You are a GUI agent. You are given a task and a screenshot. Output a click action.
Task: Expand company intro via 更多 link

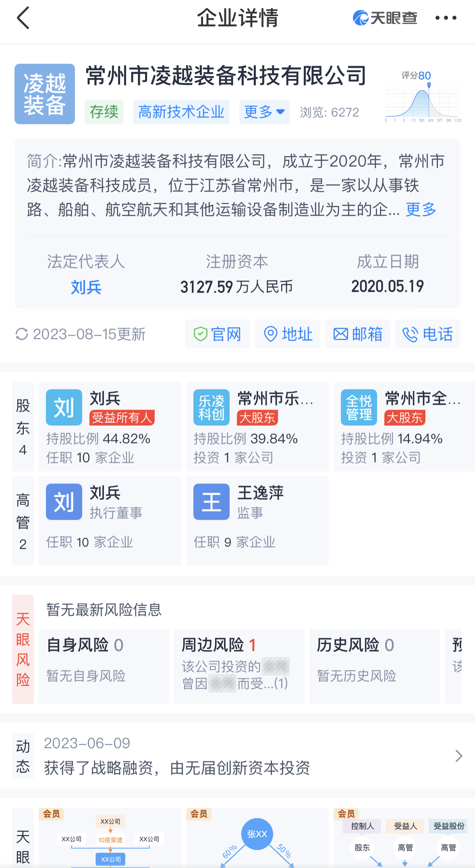pos(421,209)
